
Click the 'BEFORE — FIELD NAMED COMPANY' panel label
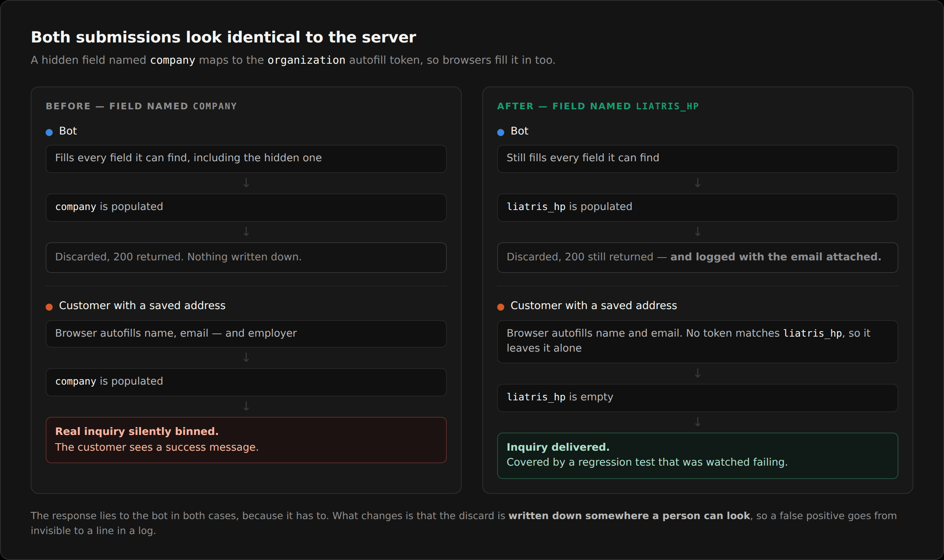click(141, 106)
